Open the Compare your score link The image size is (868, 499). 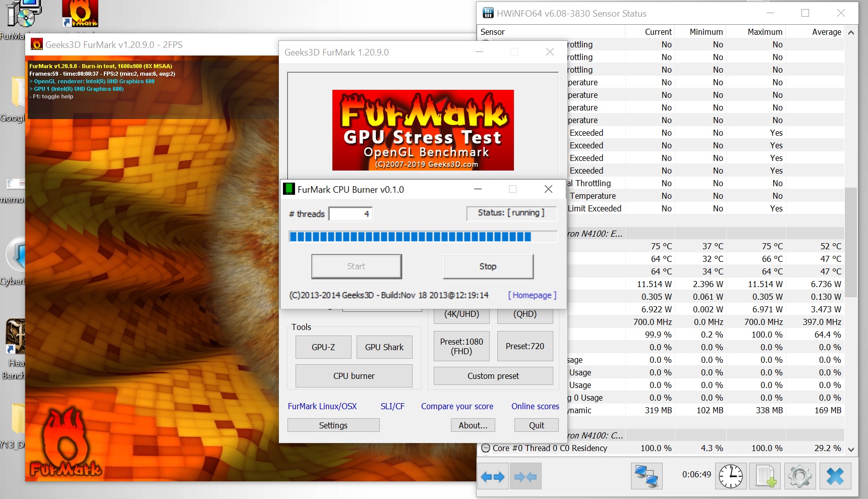pos(457,406)
